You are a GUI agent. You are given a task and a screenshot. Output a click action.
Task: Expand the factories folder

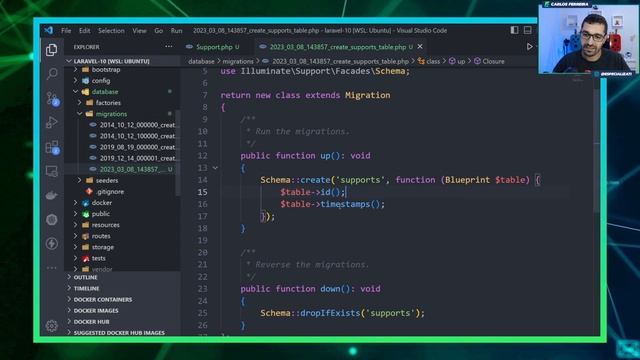coord(108,103)
